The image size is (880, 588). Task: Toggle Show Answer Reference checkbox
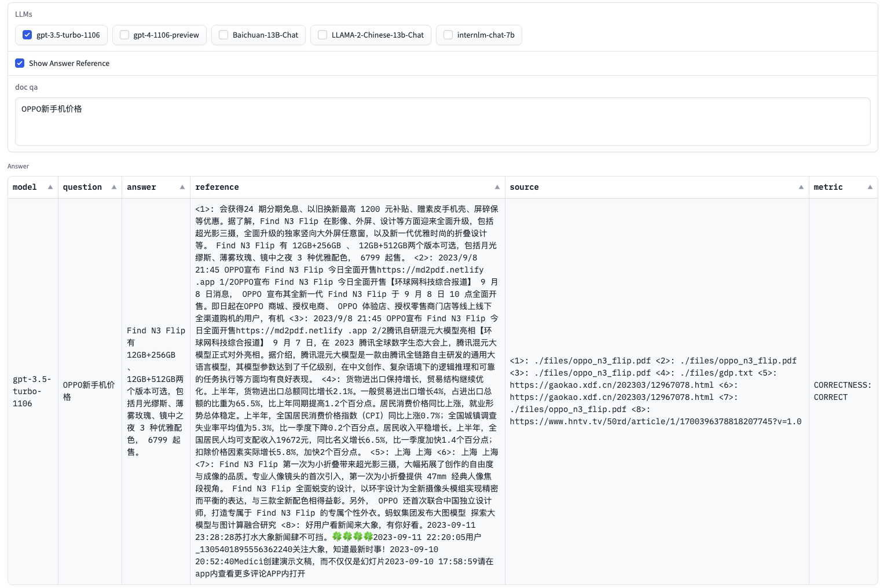(x=20, y=63)
